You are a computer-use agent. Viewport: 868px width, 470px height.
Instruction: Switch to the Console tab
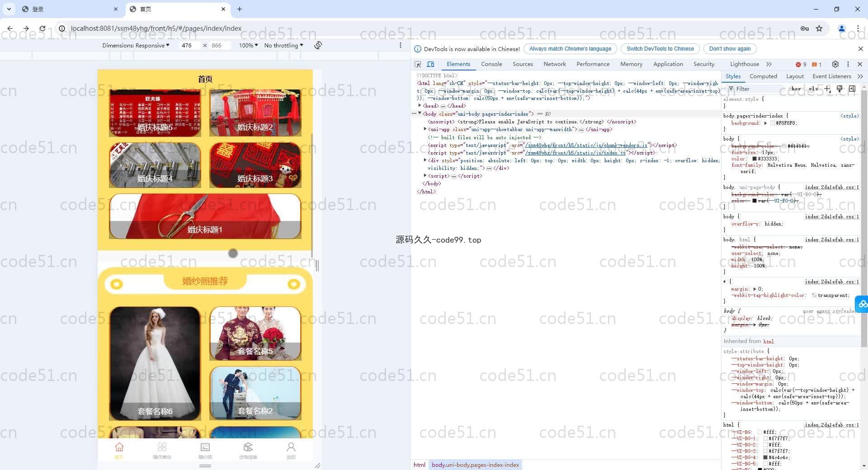[x=491, y=64]
